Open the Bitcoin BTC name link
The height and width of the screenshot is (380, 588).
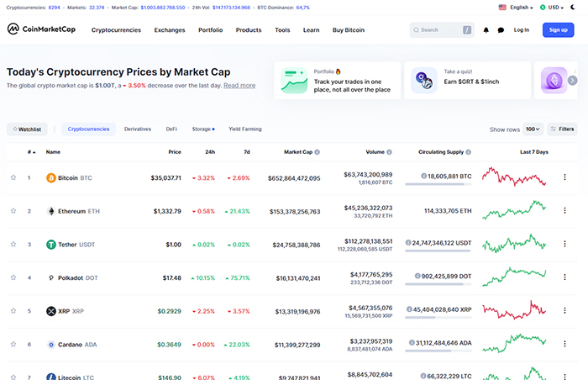(75, 177)
